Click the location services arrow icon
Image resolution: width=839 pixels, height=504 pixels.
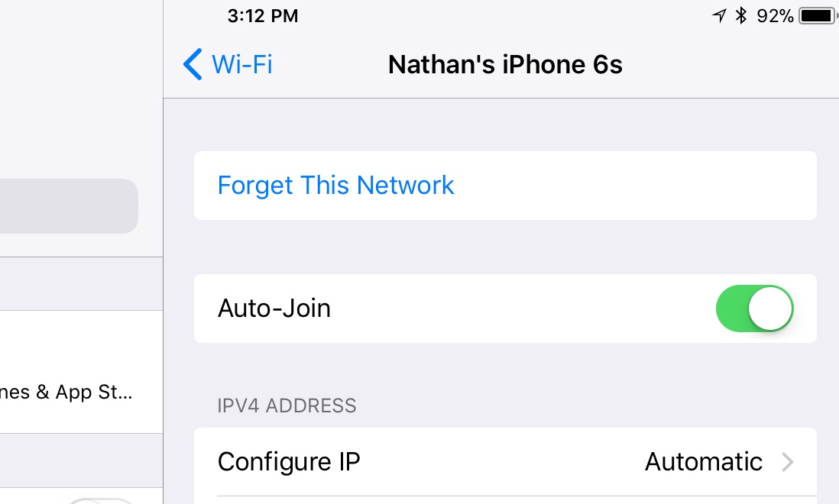pyautogui.click(x=719, y=15)
